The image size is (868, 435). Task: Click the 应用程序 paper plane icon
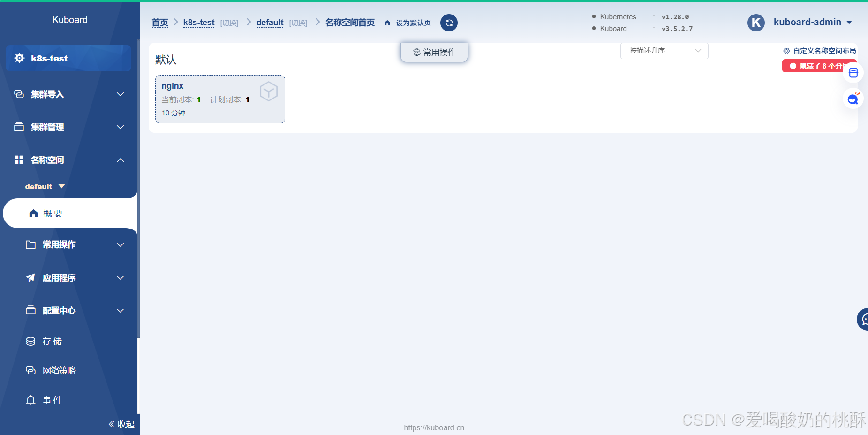tap(31, 278)
